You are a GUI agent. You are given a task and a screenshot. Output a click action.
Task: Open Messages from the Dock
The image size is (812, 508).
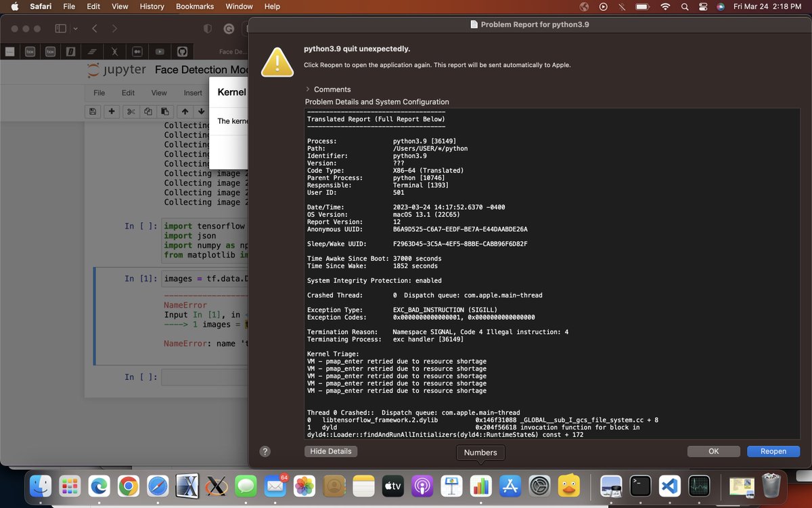pyautogui.click(x=246, y=485)
